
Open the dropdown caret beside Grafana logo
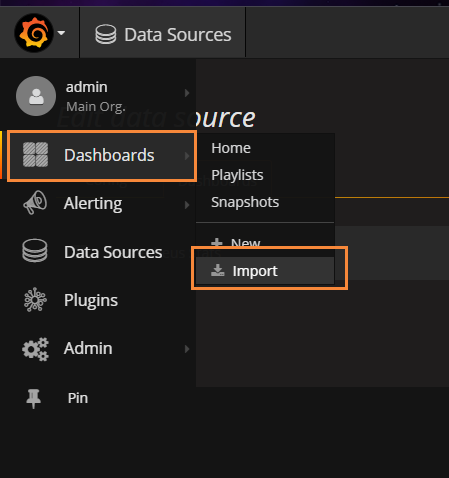tap(61, 33)
